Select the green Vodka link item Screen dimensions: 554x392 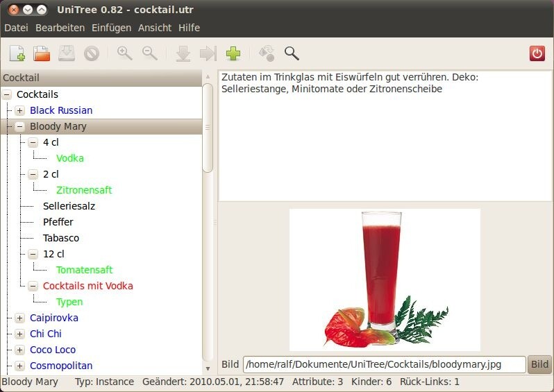tap(70, 158)
